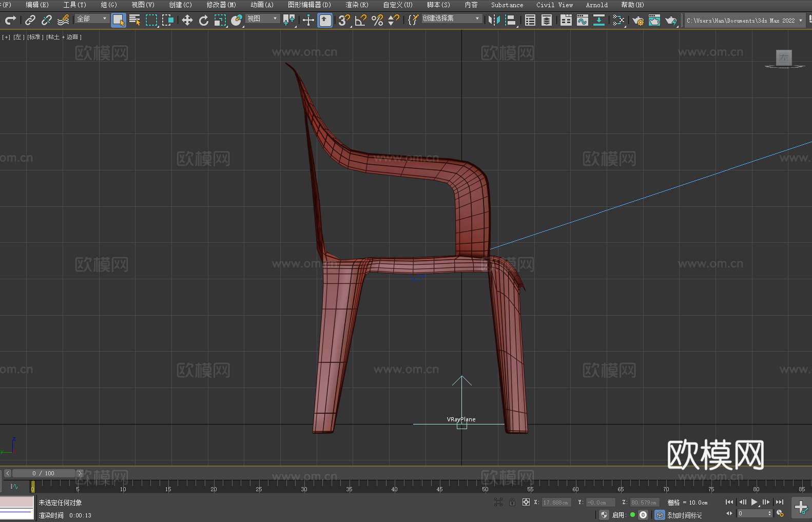Click the Use Pivot Point Center icon

tap(289, 20)
